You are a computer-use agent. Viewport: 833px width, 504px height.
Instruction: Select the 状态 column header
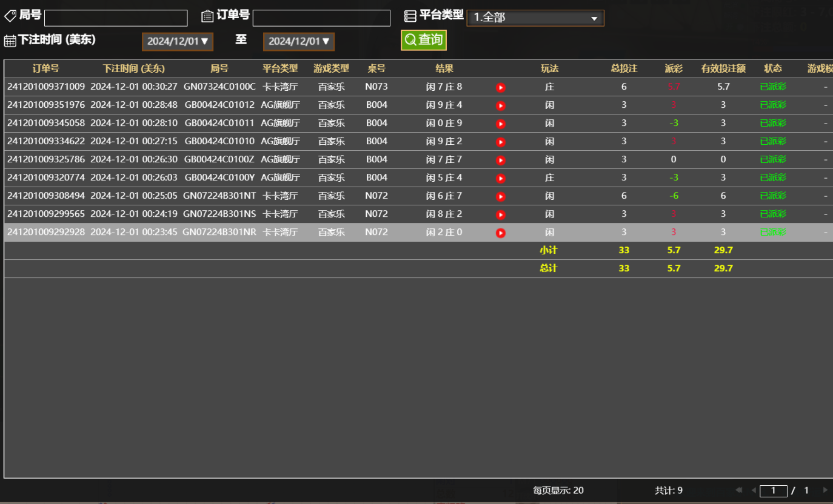pyautogui.click(x=773, y=68)
